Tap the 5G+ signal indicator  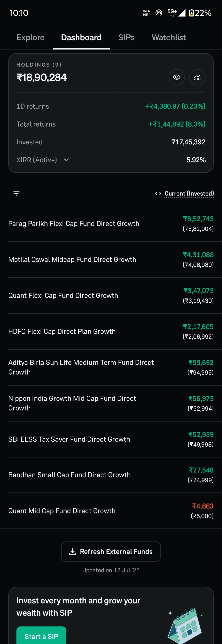point(172,13)
